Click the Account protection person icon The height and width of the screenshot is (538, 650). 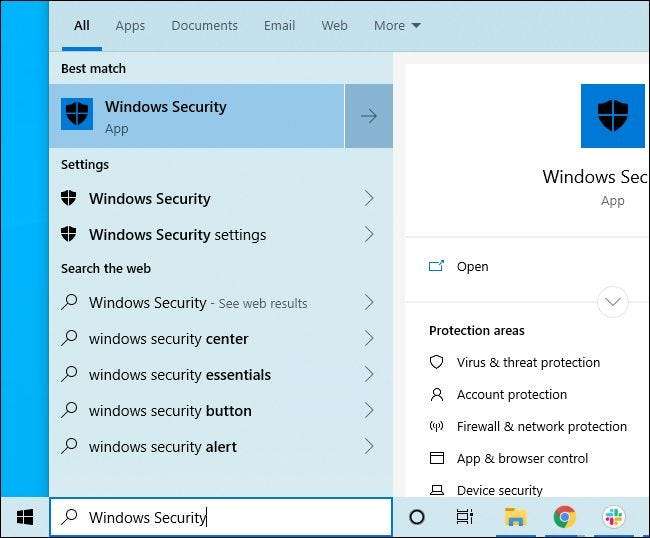436,394
